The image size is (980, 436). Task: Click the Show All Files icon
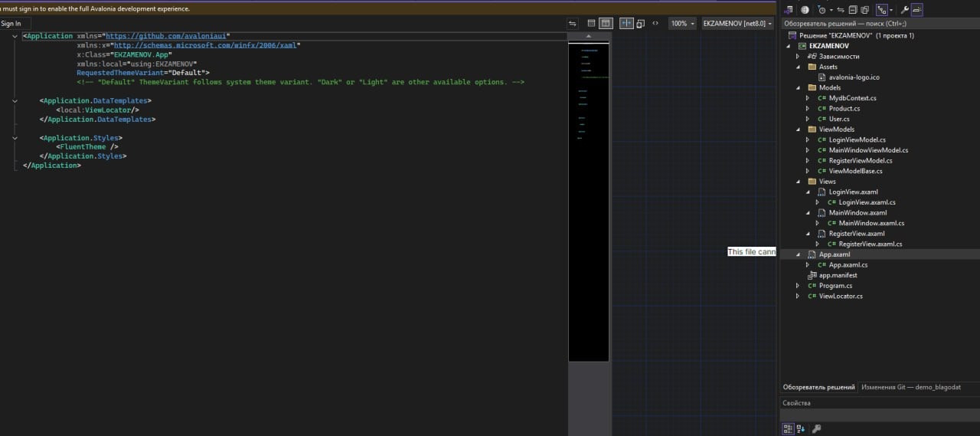(x=864, y=10)
